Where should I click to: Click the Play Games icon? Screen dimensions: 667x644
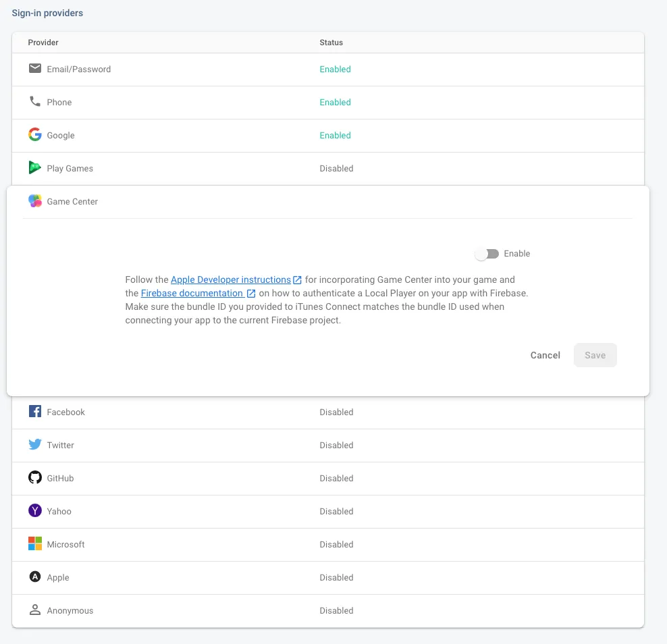coord(35,168)
